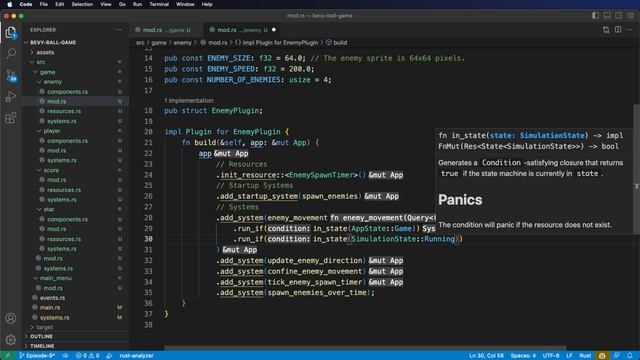Click the eye icon in the status bar
Screen dimensions: 640x360
65,356
